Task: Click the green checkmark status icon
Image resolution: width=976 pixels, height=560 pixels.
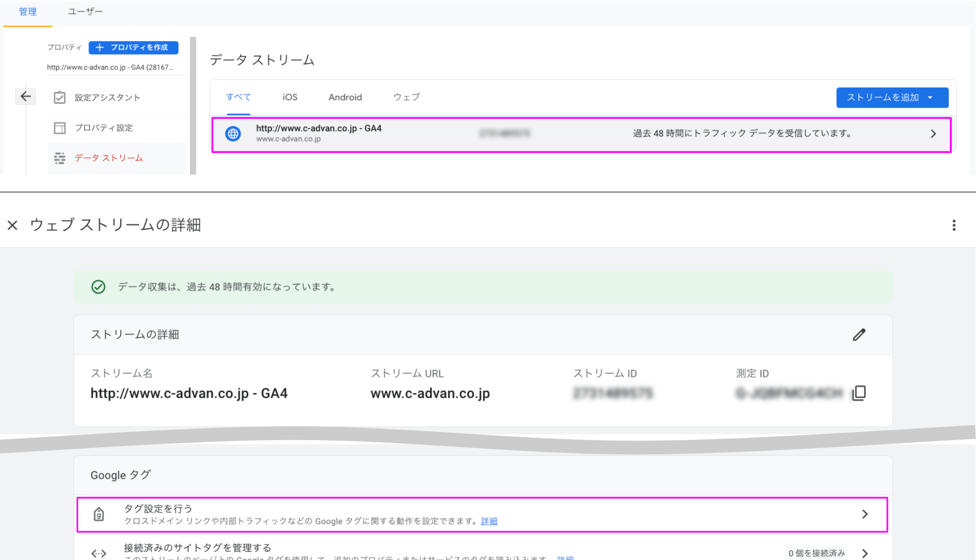Action: click(98, 287)
